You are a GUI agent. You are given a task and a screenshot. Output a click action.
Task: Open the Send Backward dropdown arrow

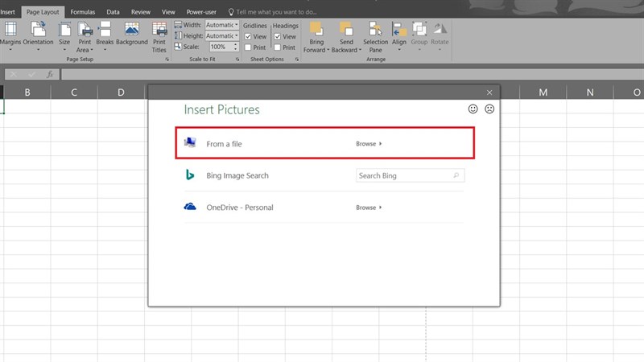[x=360, y=50]
